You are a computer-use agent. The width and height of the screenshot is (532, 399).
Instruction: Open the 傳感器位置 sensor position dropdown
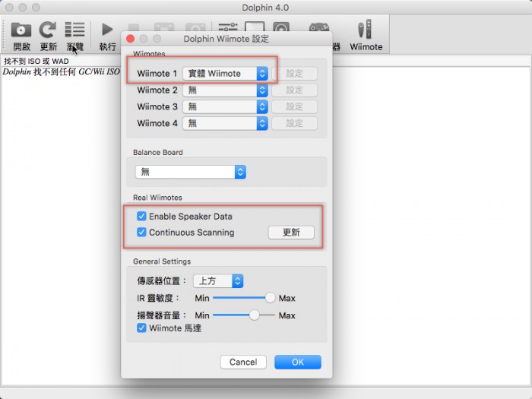pos(218,281)
